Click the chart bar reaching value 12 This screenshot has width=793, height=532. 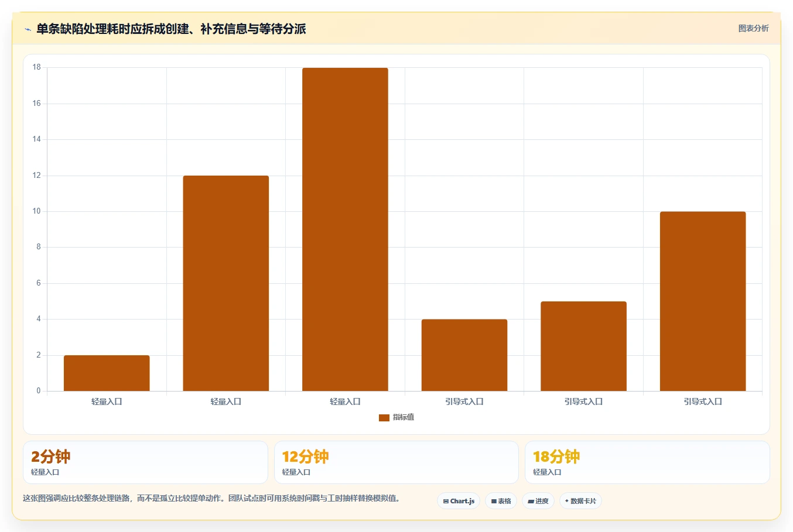coord(226,283)
